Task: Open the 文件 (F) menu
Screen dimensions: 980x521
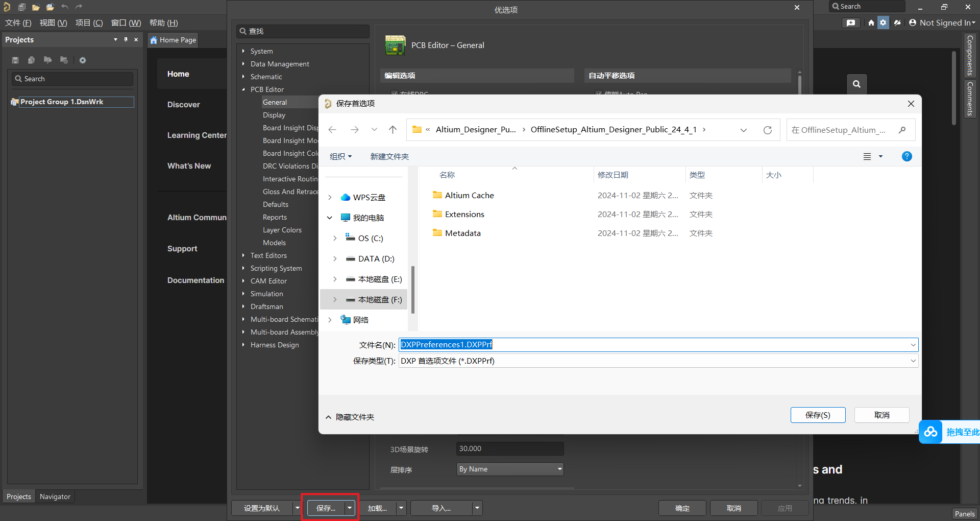Action: click(x=18, y=23)
